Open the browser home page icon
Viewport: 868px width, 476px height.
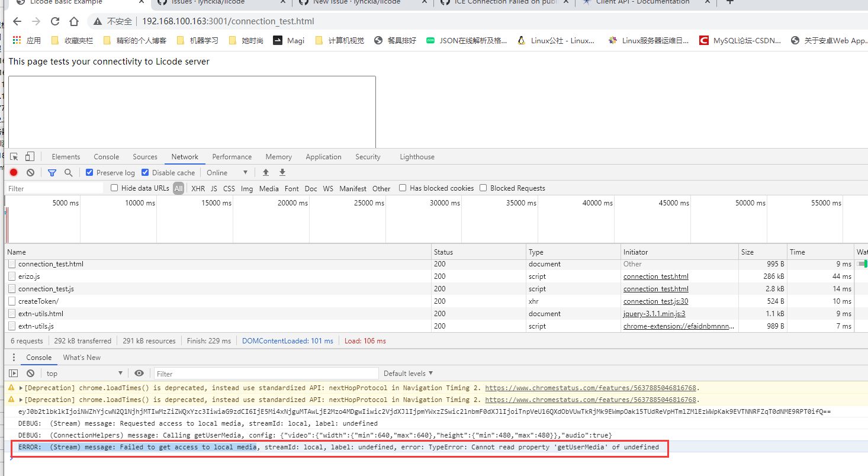tap(74, 21)
